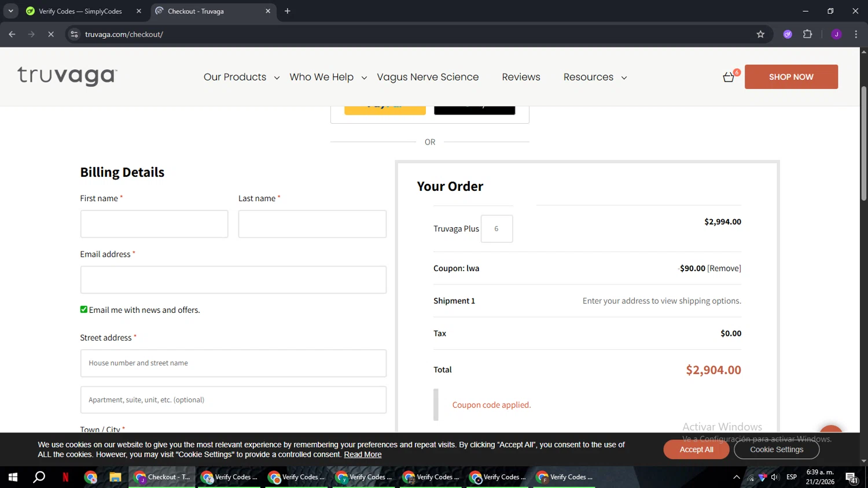This screenshot has width=868, height=488.
Task: Open the tab search dropdown arrow
Action: (x=10, y=11)
